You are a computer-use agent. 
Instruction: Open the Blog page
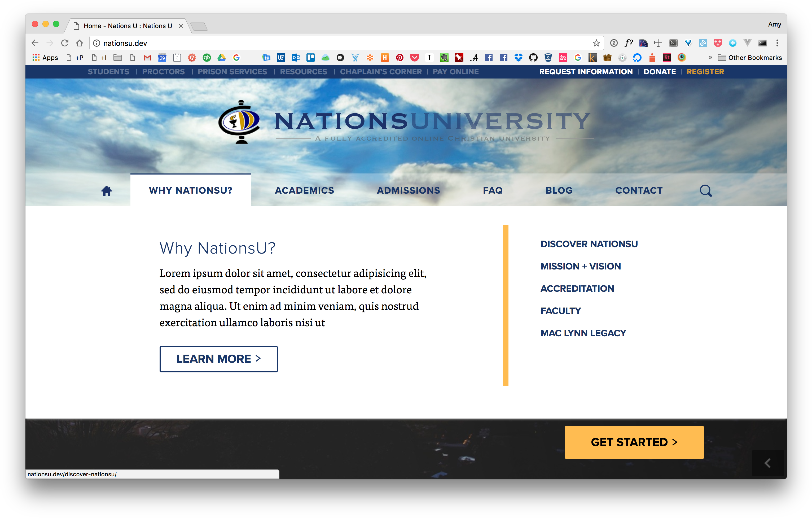(559, 190)
